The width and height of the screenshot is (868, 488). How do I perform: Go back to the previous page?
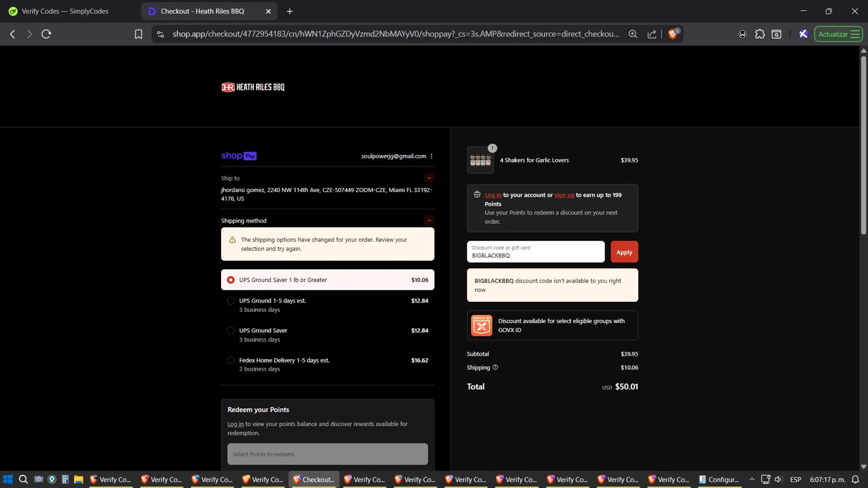coord(13,34)
